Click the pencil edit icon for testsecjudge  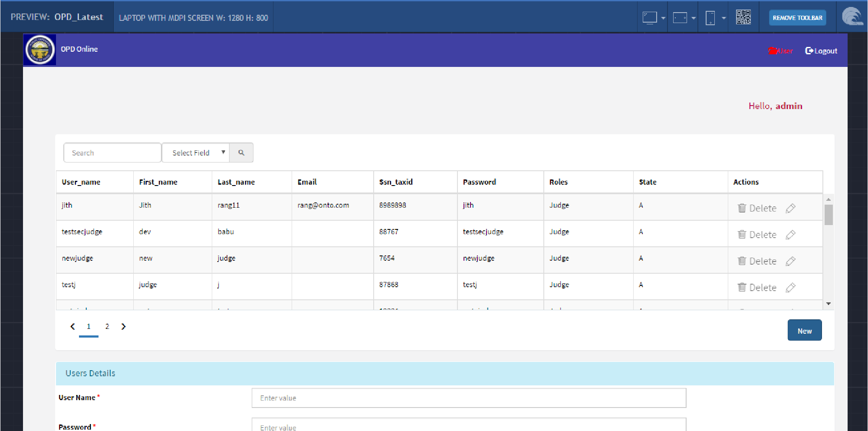(790, 235)
